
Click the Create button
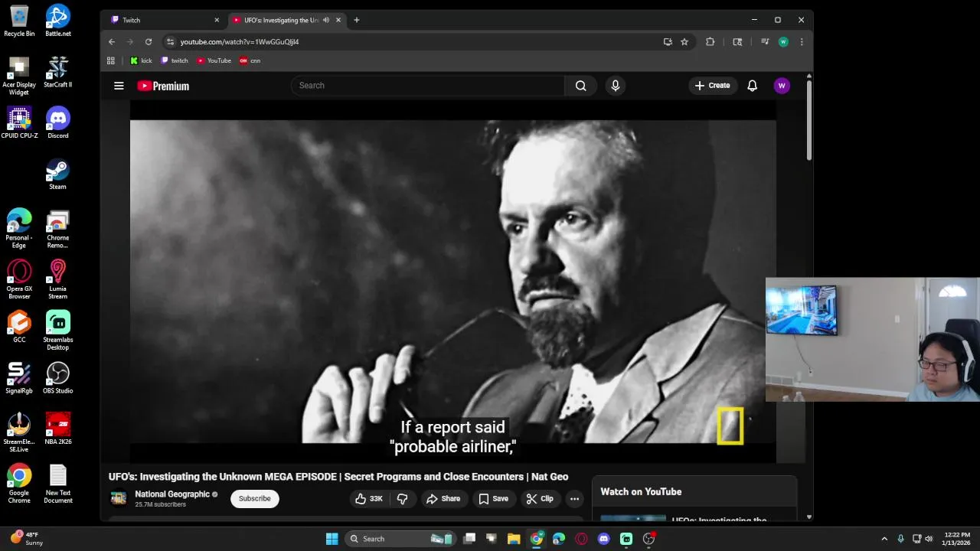coord(712,86)
